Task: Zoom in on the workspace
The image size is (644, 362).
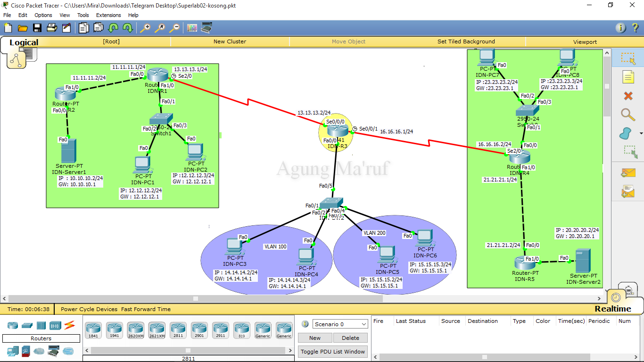Action: click(x=146, y=28)
